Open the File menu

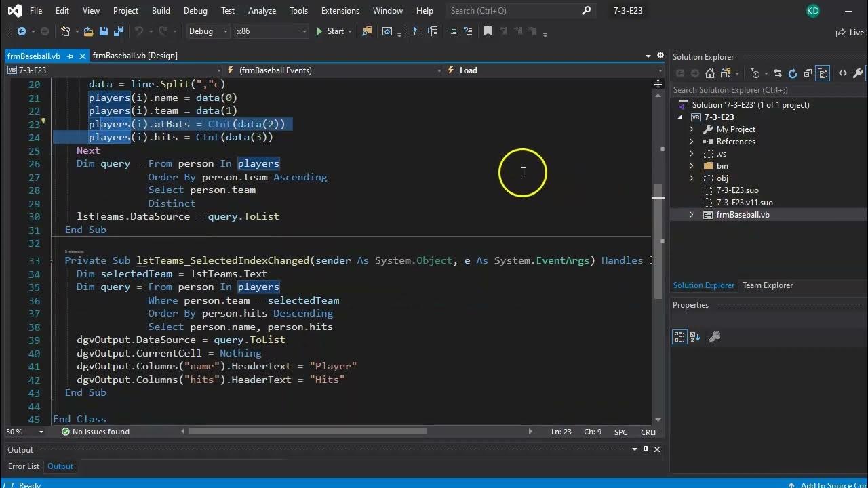pos(36,11)
